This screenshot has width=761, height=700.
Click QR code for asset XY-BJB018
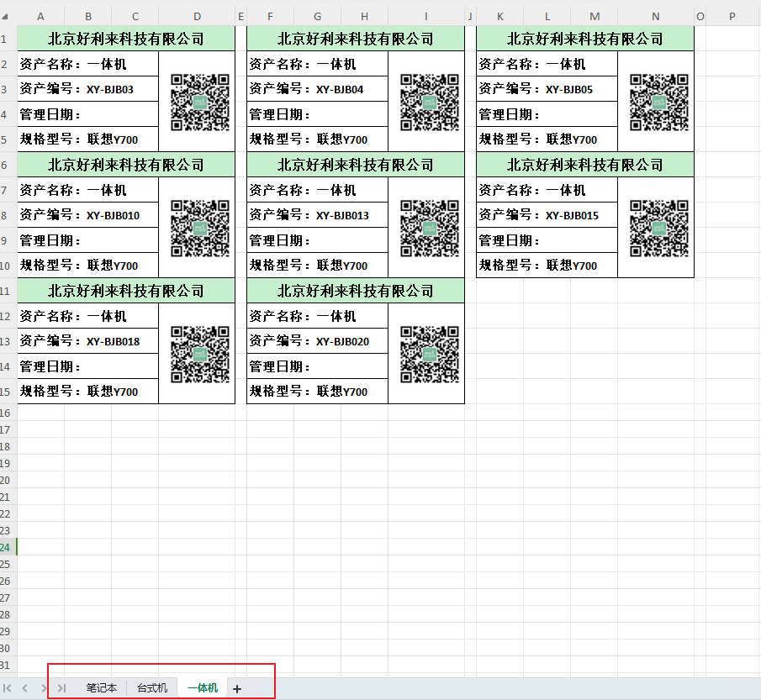point(200,355)
